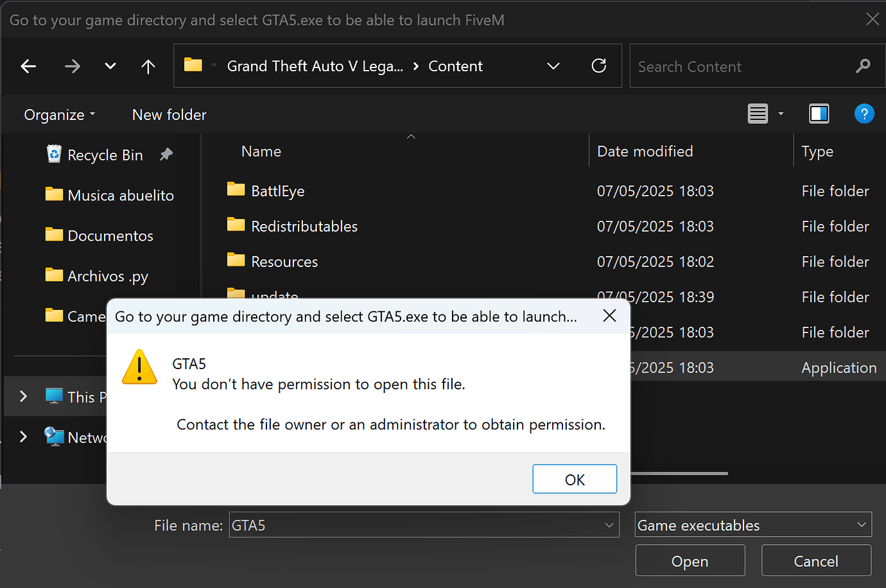Viewport: 886px width, 588px height.
Task: Open the address bar dropdown
Action: coord(553,65)
